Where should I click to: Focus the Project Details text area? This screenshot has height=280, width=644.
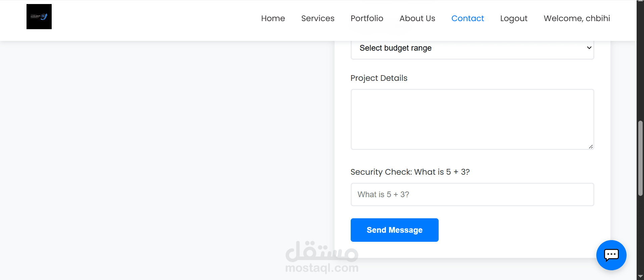click(472, 119)
